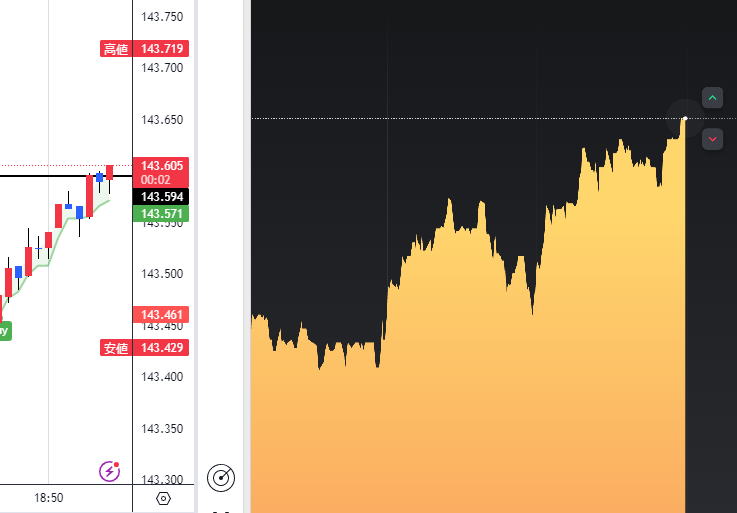The width and height of the screenshot is (737, 513).
Task: Click the black 143.594 price label
Action: click(x=161, y=197)
